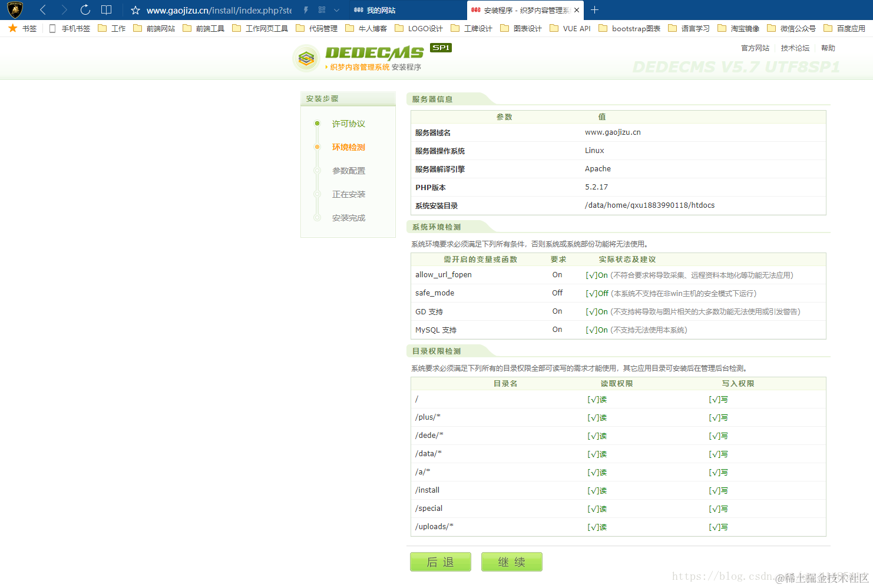The image size is (873, 588).
Task: Click the lightning speed-mode icon
Action: pos(306,10)
